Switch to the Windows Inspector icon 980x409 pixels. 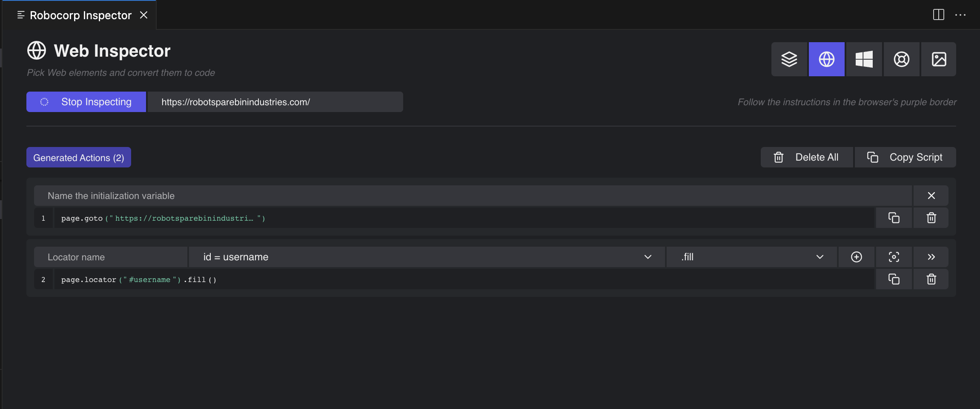tap(864, 59)
